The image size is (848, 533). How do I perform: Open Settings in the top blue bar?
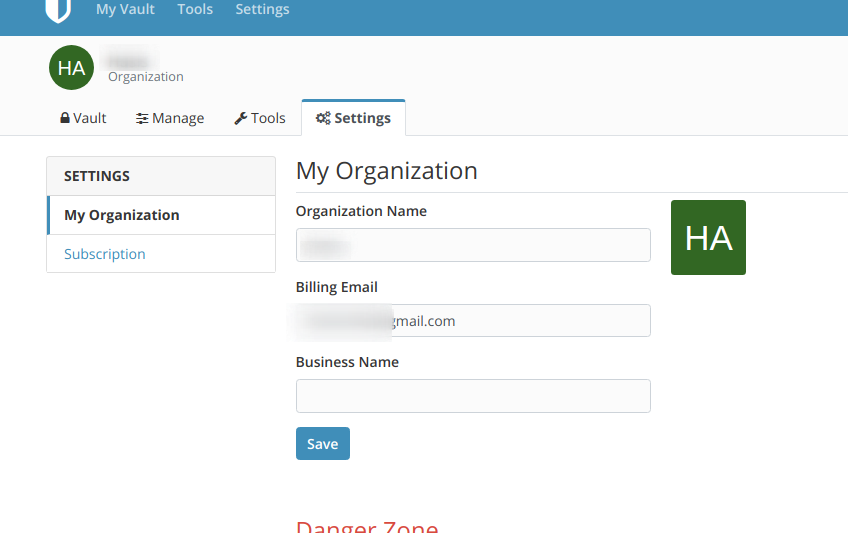coord(262,9)
